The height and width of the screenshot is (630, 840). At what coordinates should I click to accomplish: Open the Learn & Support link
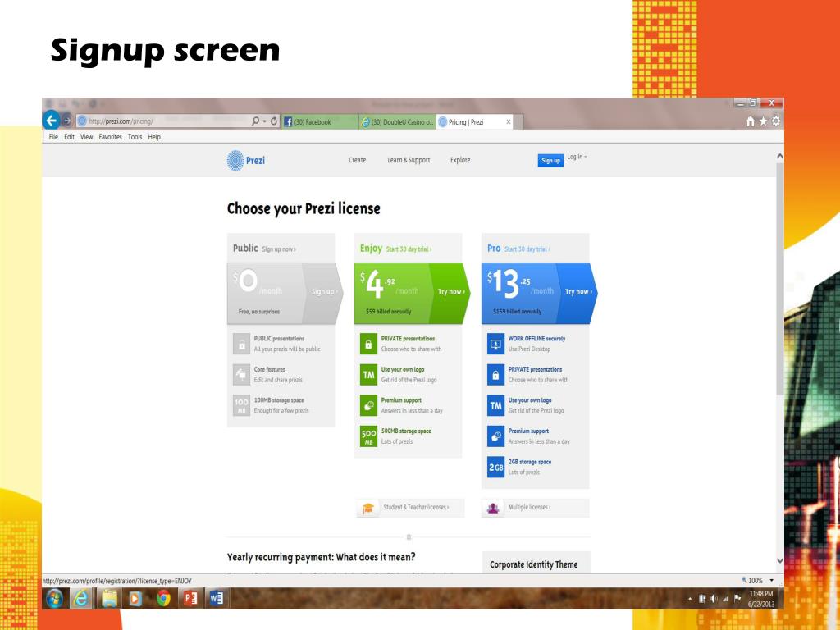(x=409, y=160)
